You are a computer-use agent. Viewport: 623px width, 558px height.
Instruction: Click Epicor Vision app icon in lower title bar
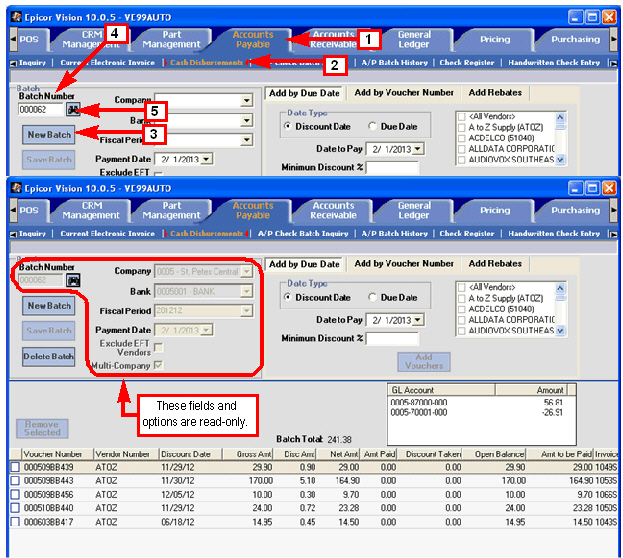tap(16, 188)
